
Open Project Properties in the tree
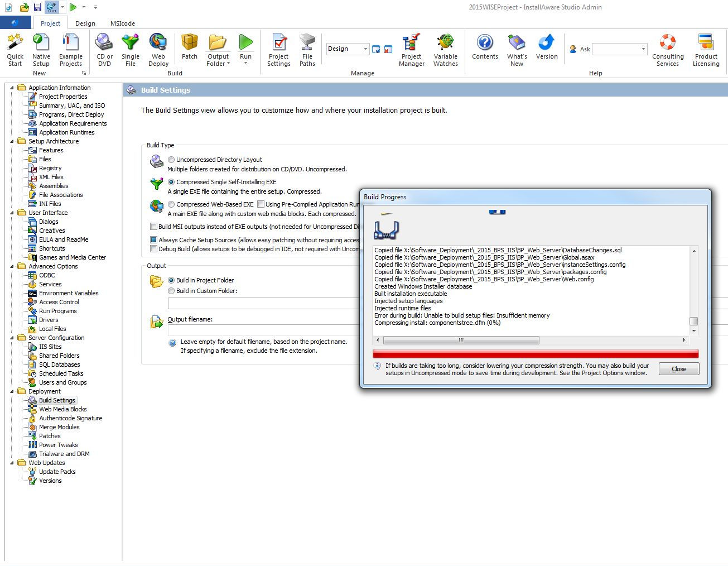tap(63, 97)
